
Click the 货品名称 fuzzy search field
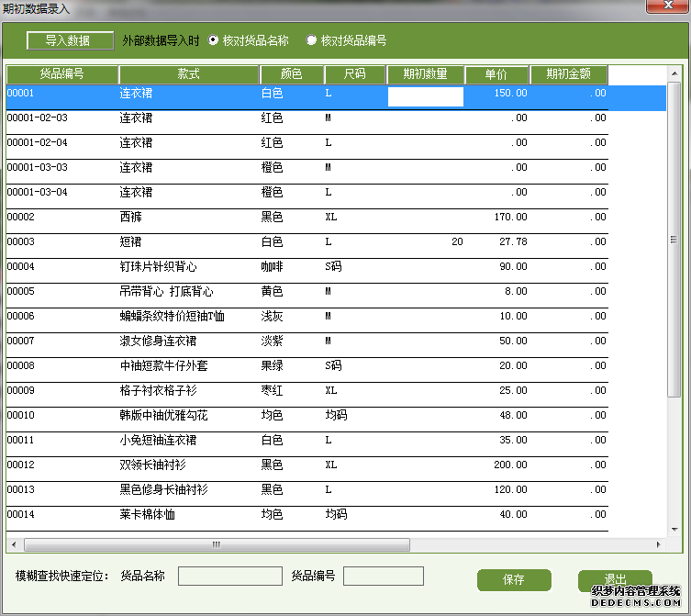(229, 577)
